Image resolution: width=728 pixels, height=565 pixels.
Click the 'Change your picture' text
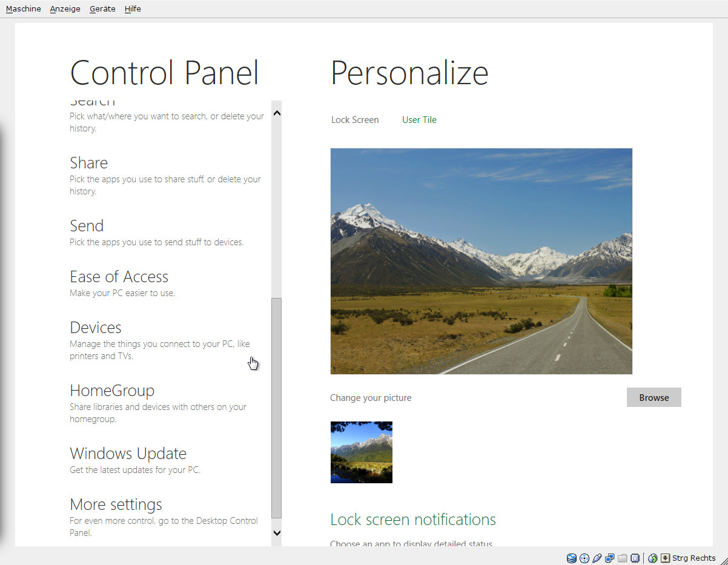371,398
